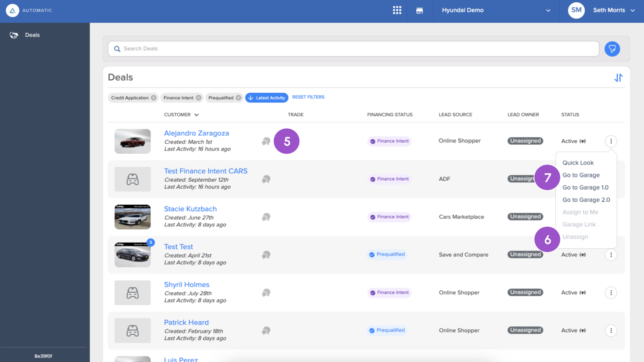Open the blue filter funnel button
Image resolution: width=644 pixels, height=362 pixels.
(612, 49)
